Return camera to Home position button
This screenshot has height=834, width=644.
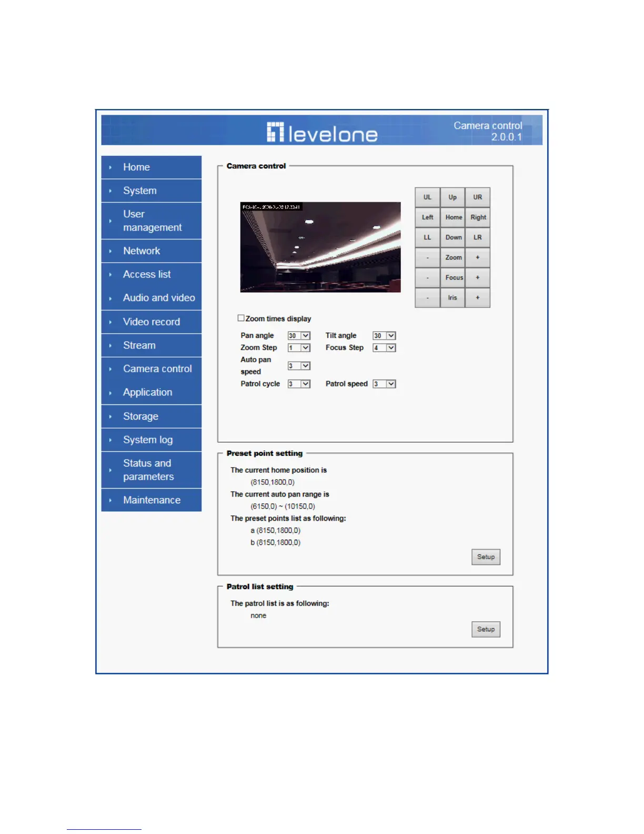[452, 217]
